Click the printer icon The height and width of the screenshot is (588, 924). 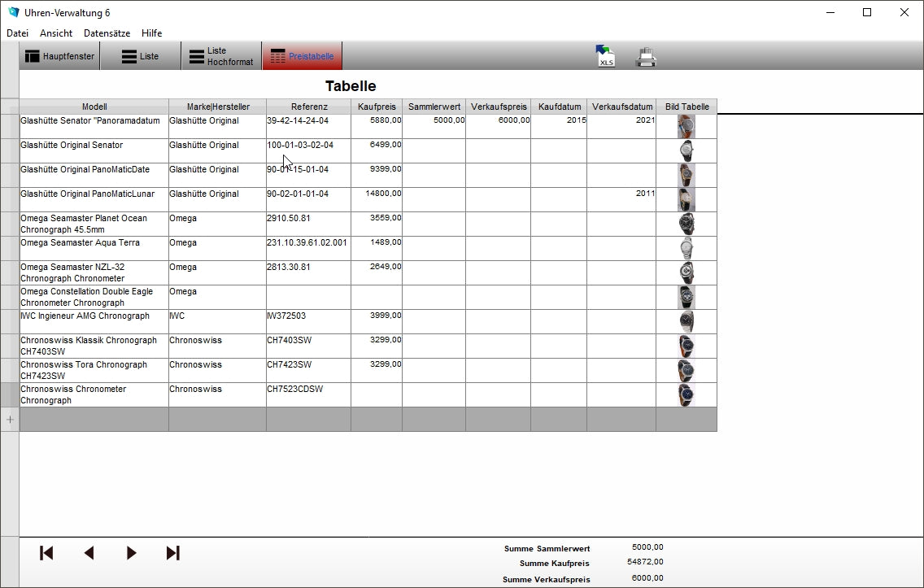tap(646, 57)
